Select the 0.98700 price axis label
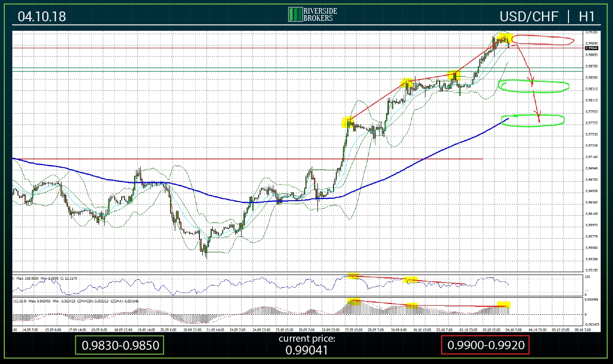Viewport: 613px width, 364px height. 592,66
